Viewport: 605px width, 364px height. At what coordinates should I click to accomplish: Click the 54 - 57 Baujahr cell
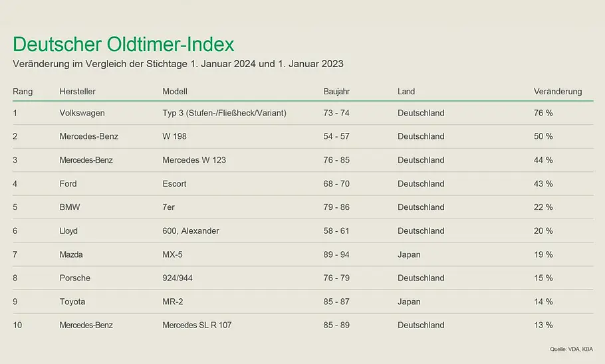tap(336, 137)
